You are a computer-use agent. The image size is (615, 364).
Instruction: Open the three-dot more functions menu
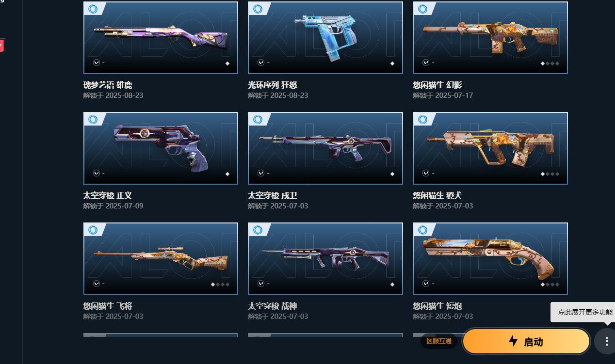[x=607, y=341]
